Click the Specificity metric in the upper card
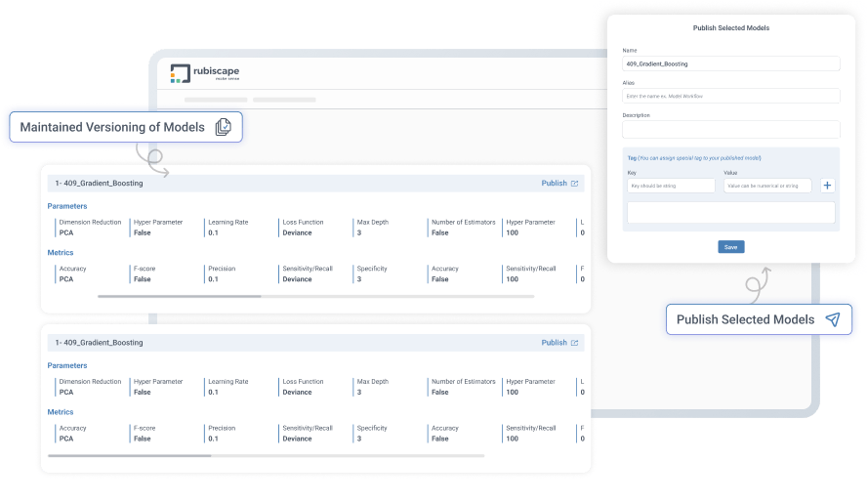Viewport: 868px width, 503px height. click(371, 274)
